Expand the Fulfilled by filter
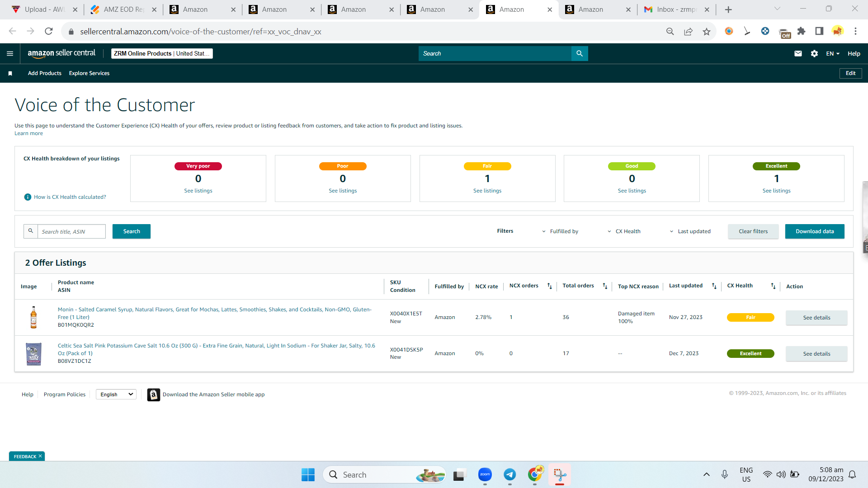 (x=560, y=231)
